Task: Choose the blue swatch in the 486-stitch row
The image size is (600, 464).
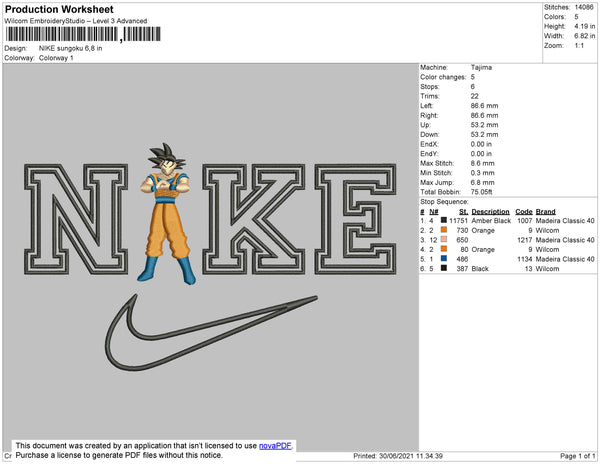Action: tap(444, 258)
